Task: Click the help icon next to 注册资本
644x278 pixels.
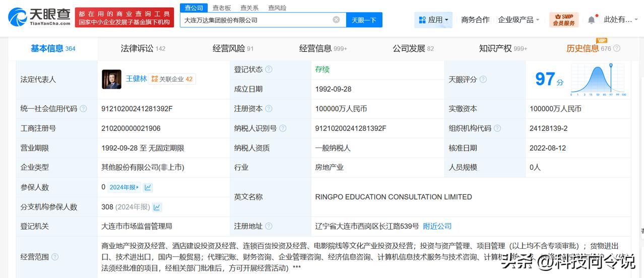Action: 269,109
